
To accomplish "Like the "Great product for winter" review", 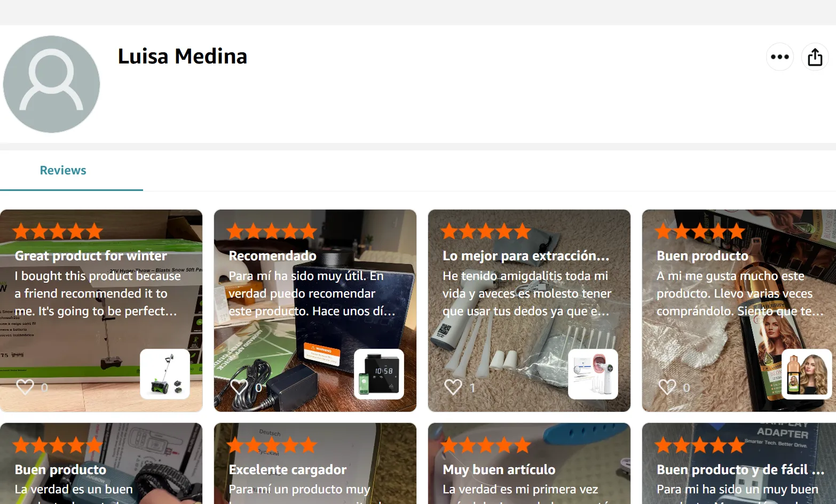I will point(25,387).
